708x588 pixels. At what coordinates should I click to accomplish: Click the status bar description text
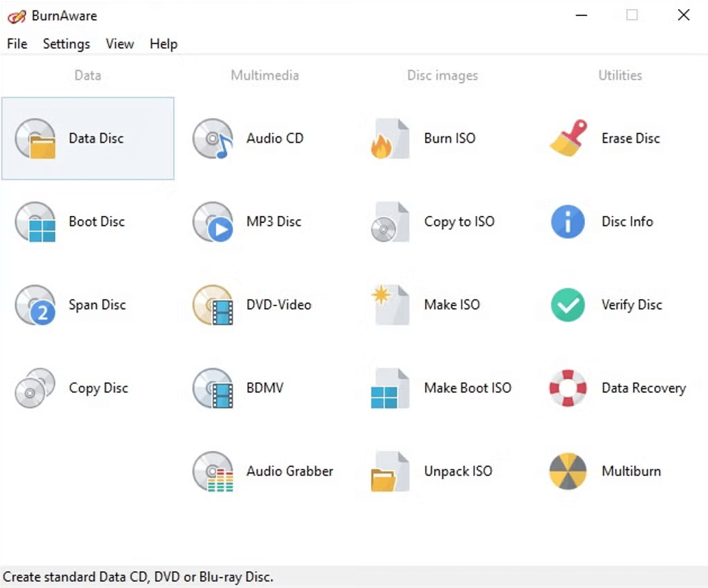[138, 577]
